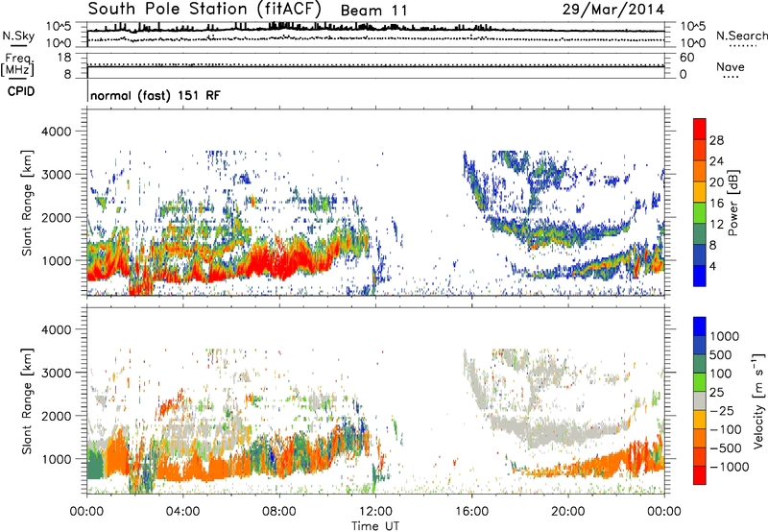Click the '500' tick on Velocity colorbar
Screen dimensions: 768x532
click(721, 355)
